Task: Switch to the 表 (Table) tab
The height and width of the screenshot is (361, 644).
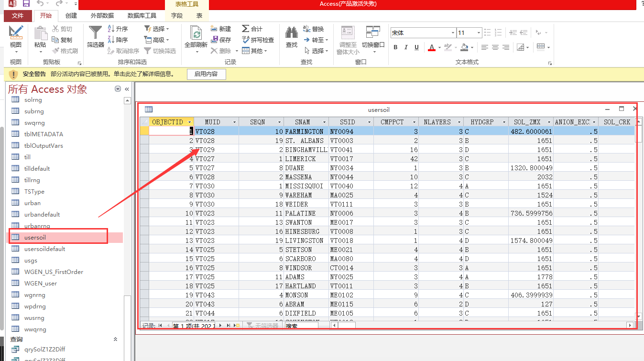Action: coord(199,15)
